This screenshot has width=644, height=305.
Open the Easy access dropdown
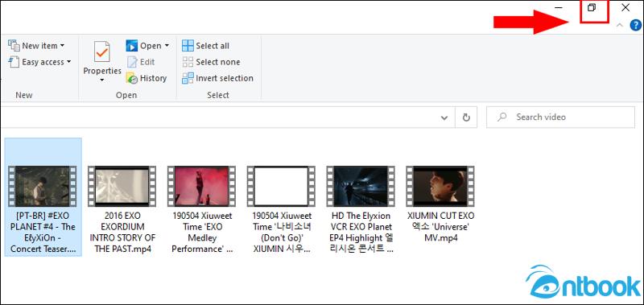click(39, 62)
